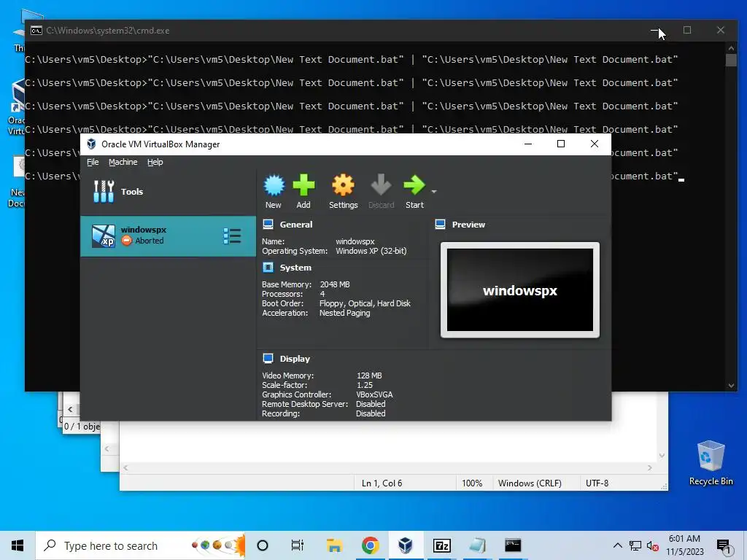Click Notepad 'UTF-8' encoding status
This screenshot has height=560, width=747.
point(597,483)
